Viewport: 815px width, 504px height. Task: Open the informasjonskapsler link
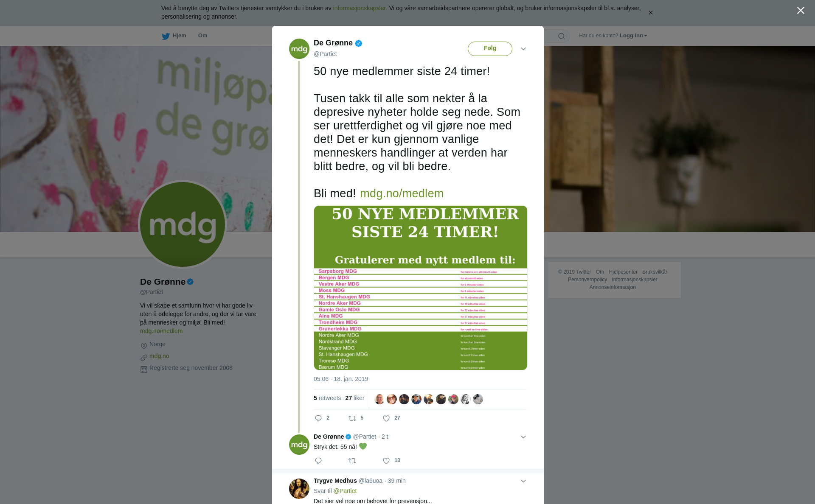coord(359,8)
